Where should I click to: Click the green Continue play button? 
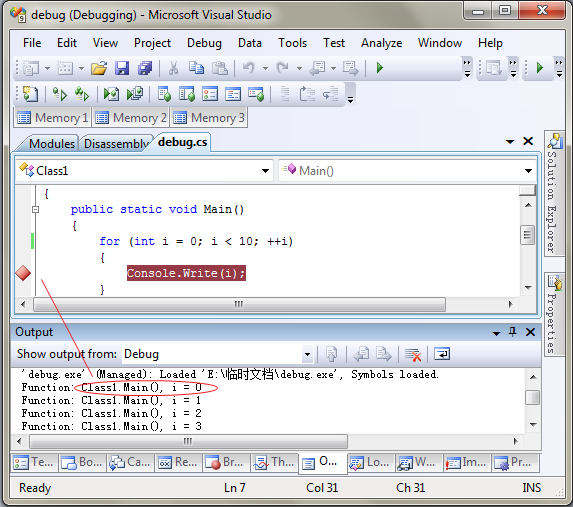pyautogui.click(x=380, y=68)
